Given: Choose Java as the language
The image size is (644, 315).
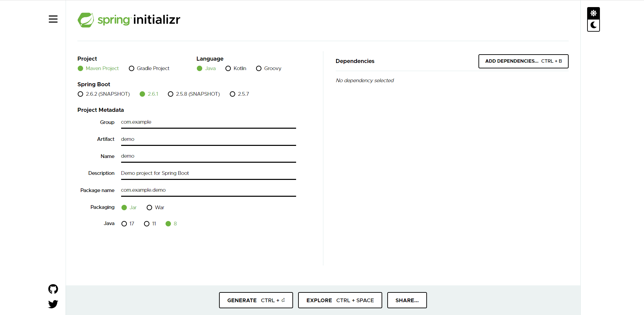Looking at the screenshot, I should coord(206,68).
